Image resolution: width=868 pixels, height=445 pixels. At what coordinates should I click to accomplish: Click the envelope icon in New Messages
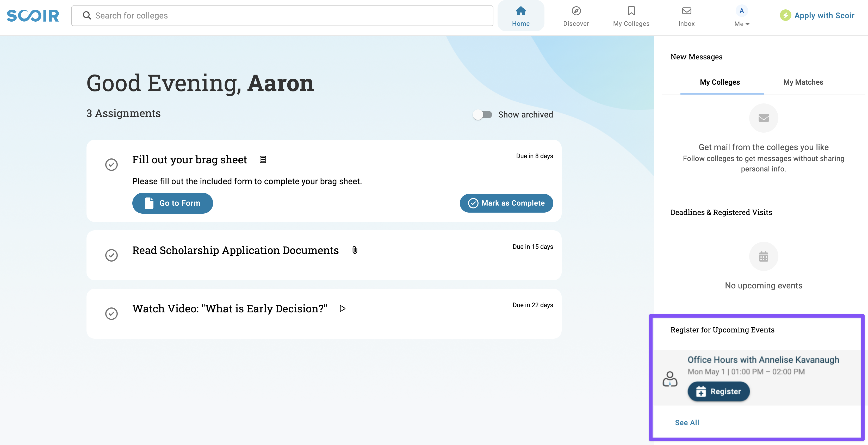(764, 118)
